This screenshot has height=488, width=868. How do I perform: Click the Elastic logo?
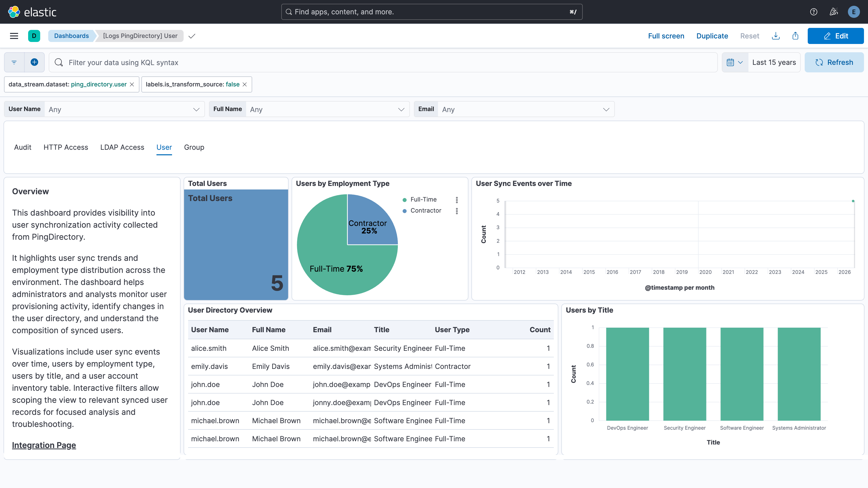32,12
